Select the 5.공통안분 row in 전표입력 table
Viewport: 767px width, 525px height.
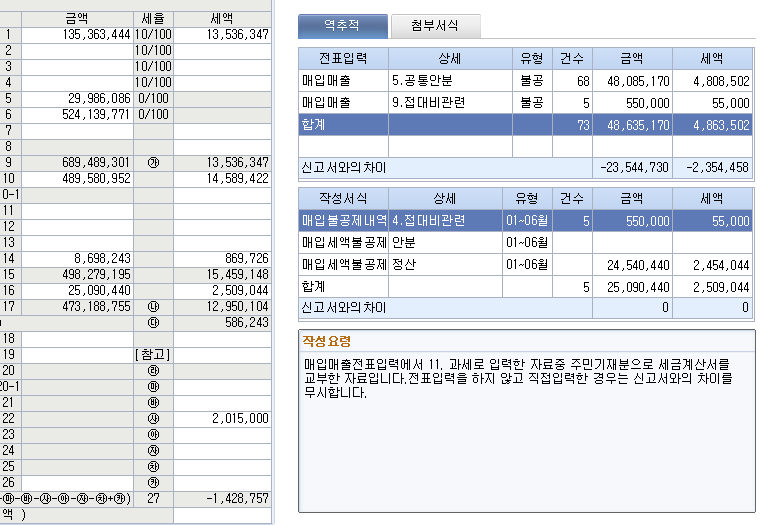(525, 81)
